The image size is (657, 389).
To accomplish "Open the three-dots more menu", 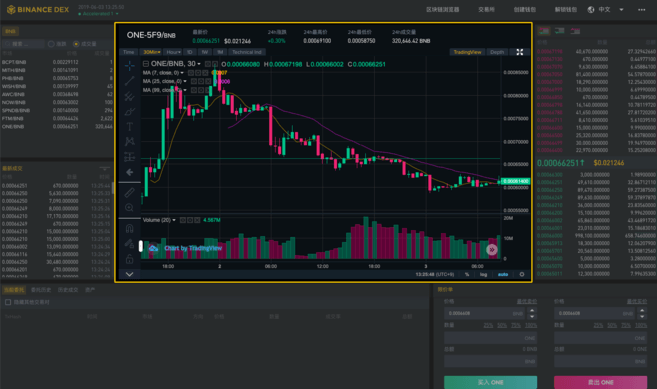I will pos(641,10).
